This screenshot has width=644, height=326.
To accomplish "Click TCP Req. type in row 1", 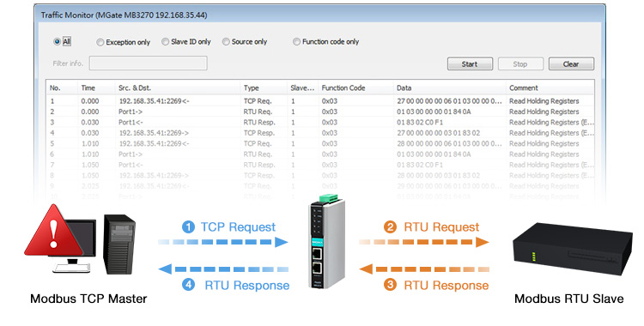I will pos(258,101).
